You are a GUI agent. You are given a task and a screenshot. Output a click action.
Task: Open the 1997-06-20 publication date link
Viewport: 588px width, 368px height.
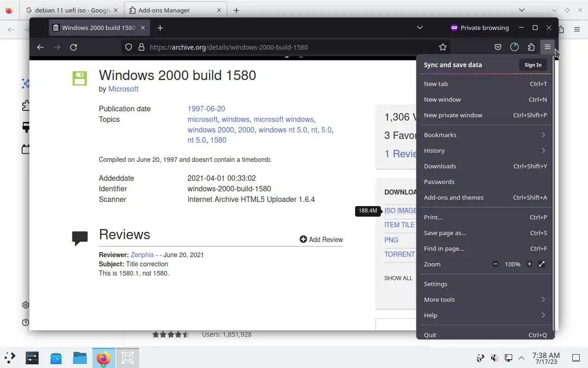(x=206, y=109)
